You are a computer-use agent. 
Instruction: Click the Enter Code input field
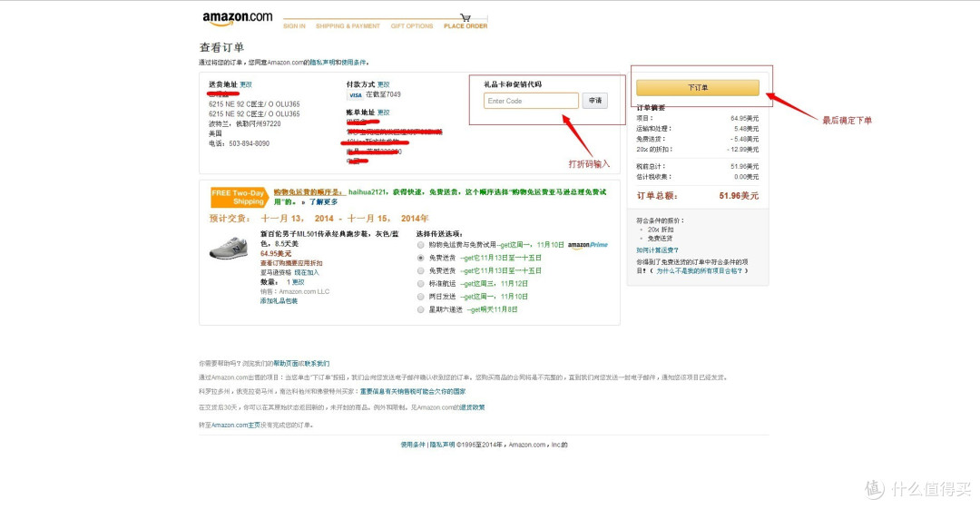point(531,101)
